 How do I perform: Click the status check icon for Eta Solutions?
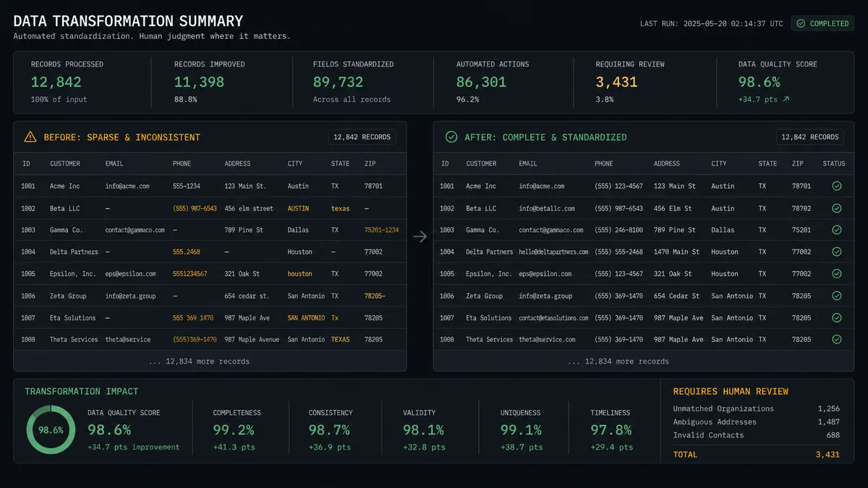(837, 317)
